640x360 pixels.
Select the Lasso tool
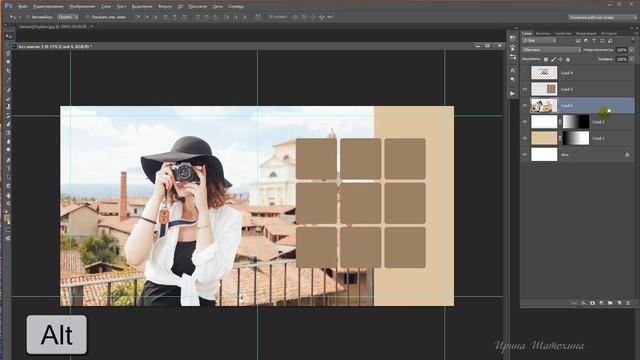coord(8,53)
